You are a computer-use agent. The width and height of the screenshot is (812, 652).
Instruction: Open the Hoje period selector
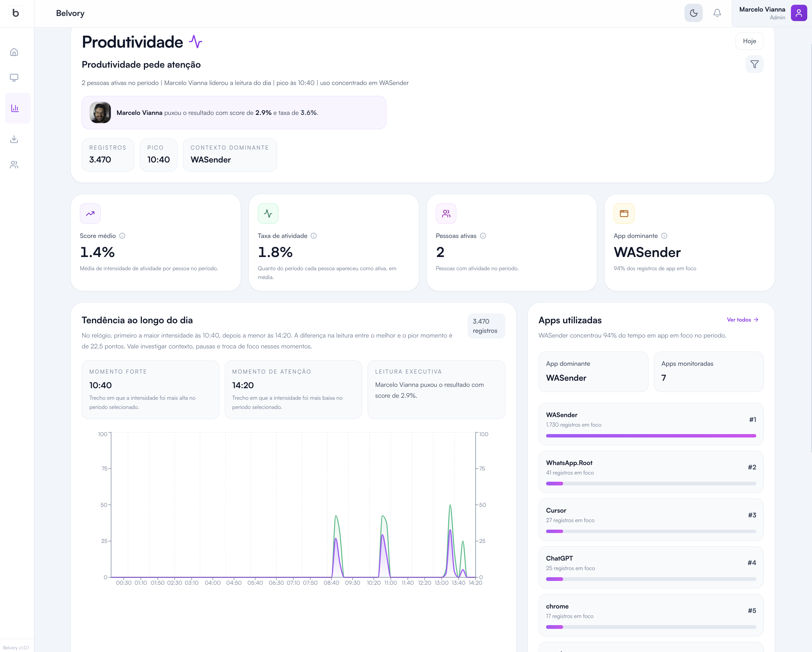coord(749,41)
